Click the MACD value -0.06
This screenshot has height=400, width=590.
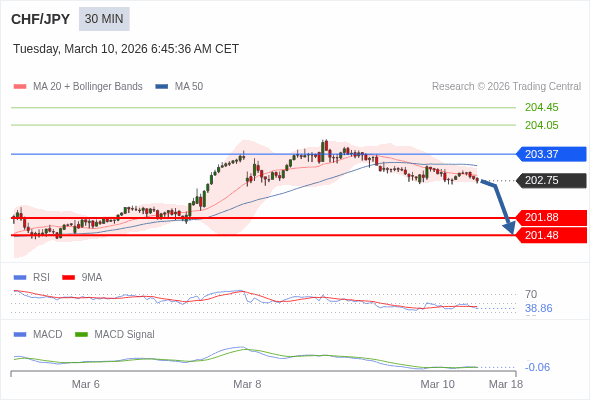(537, 367)
